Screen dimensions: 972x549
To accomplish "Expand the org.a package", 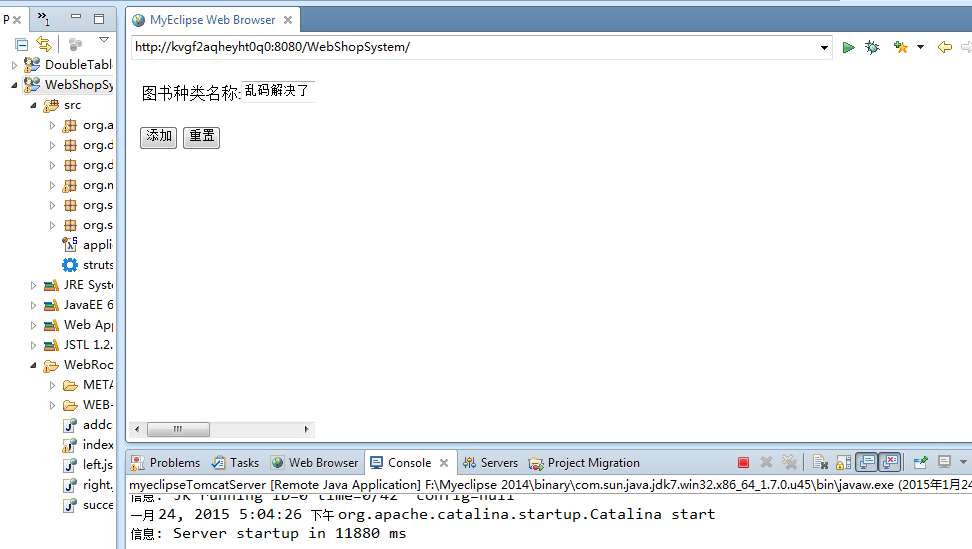I will (53, 125).
